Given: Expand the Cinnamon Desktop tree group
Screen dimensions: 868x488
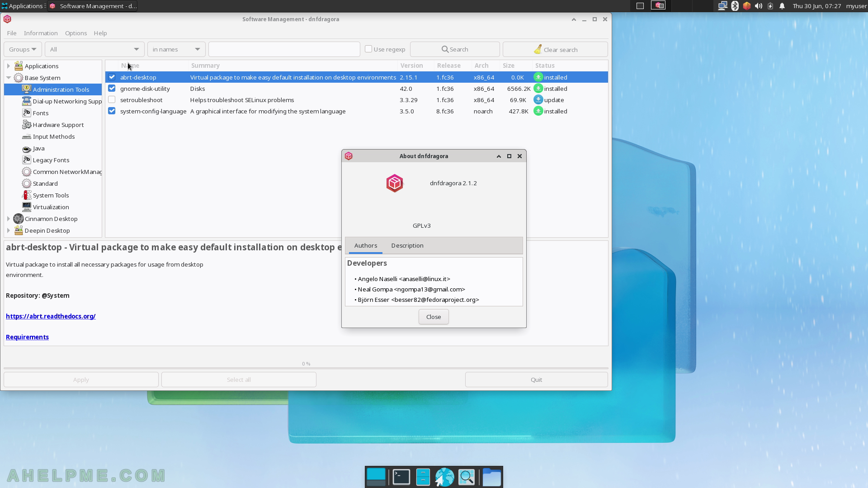Looking at the screenshot, I should pyautogui.click(x=8, y=219).
